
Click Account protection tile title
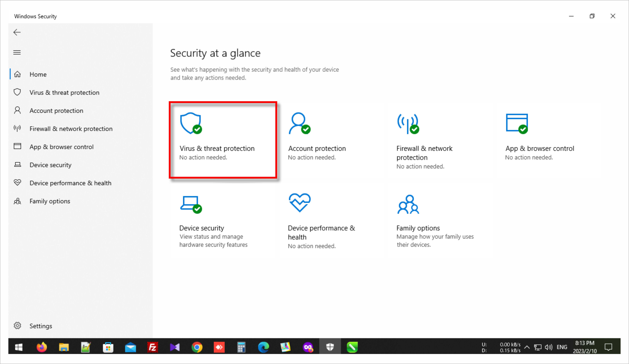[x=317, y=149]
